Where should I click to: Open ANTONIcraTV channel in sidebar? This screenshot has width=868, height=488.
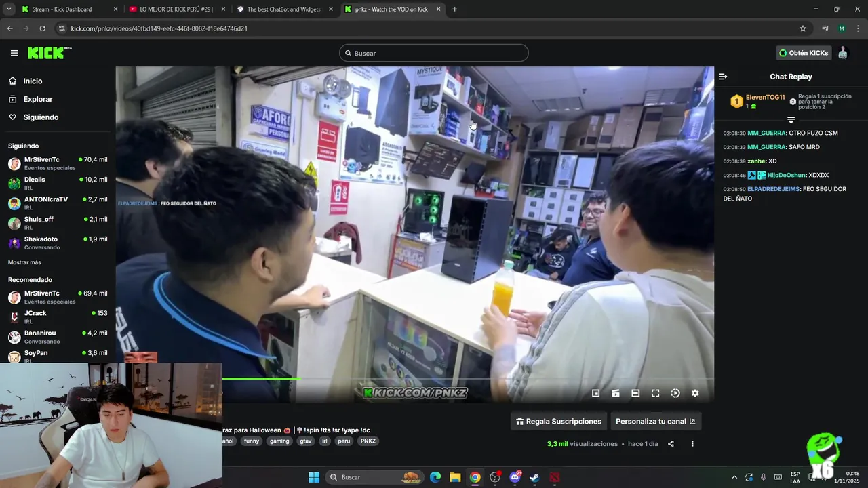58,203
